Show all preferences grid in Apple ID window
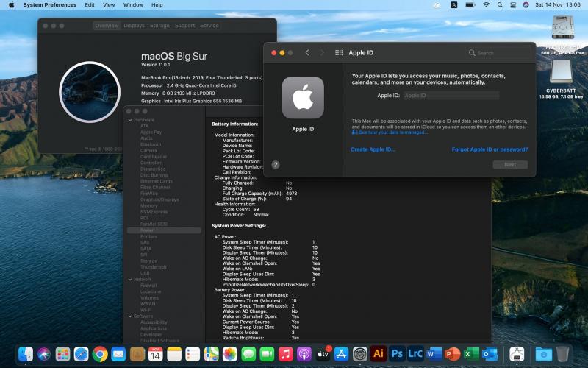 (x=339, y=53)
